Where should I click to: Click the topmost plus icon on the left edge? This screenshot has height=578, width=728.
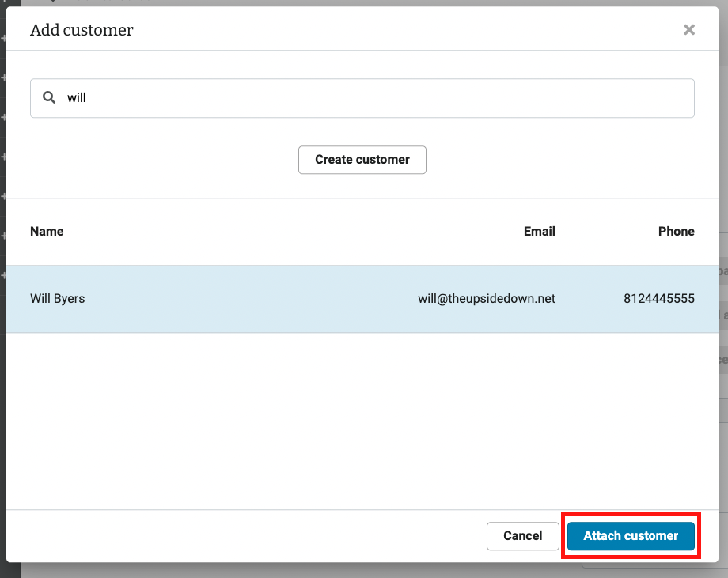(x=3, y=38)
